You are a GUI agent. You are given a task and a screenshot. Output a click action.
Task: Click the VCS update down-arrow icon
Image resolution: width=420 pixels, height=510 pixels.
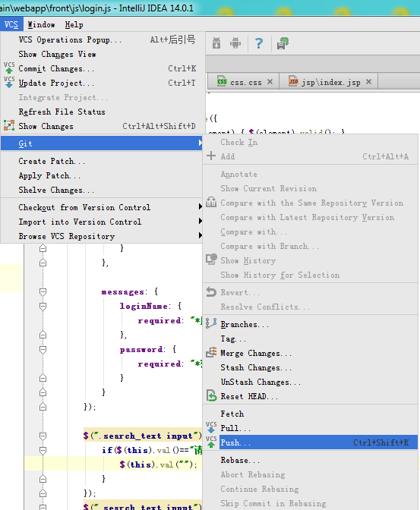(x=9, y=82)
